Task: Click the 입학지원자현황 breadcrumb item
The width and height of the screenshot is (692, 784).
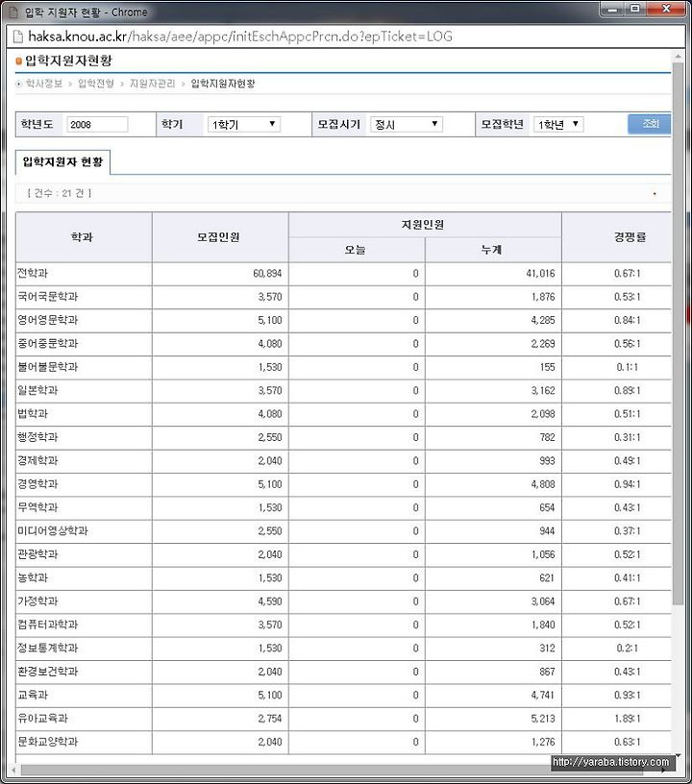Action: click(x=223, y=84)
